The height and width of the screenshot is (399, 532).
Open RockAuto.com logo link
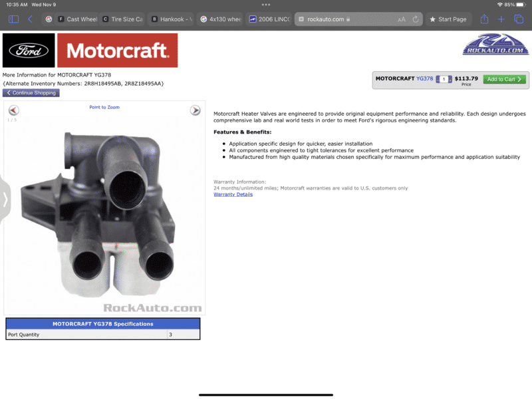495,44
